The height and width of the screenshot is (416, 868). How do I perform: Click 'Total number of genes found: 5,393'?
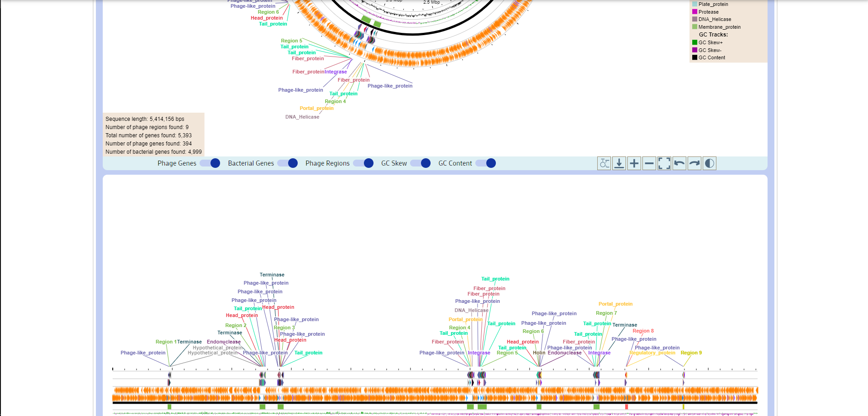click(148, 135)
